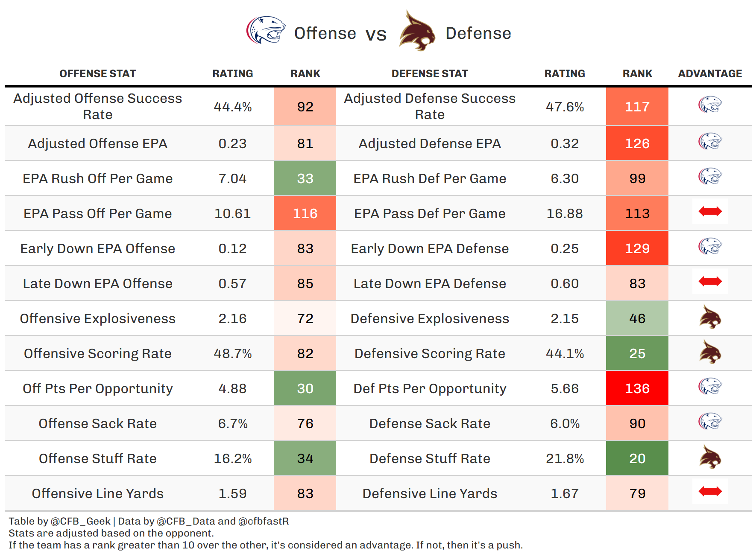The image size is (756, 560).
Task: Click the ADVANTAGE column header
Action: coord(710,74)
